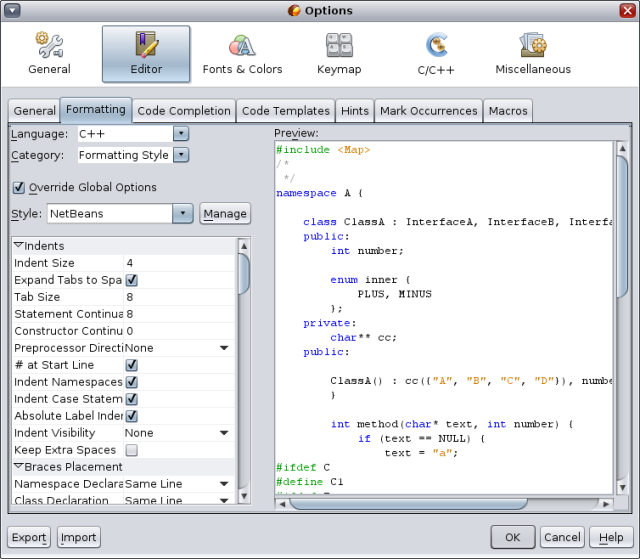The height and width of the screenshot is (559, 640).
Task: Switch to the Code Templates tab
Action: point(286,111)
